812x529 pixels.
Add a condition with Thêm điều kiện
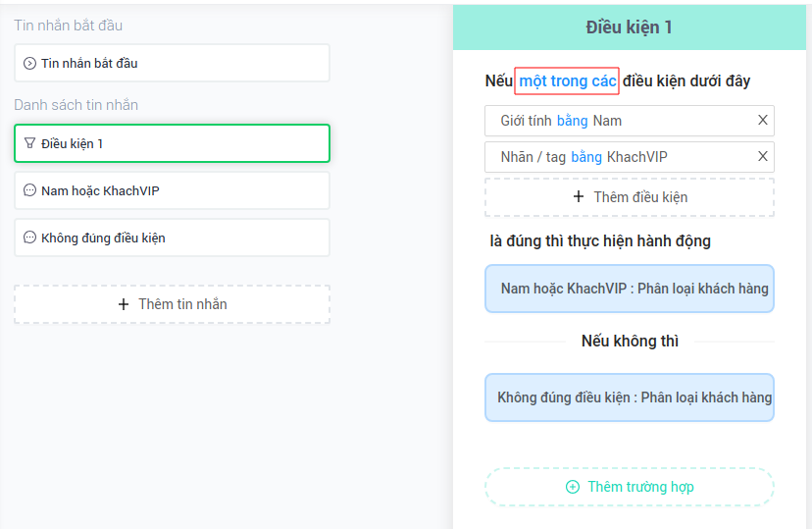click(630, 197)
